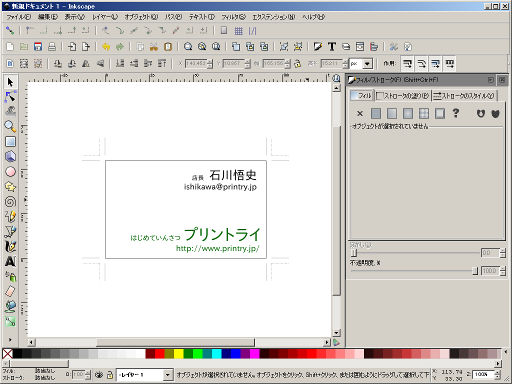Click the blur slider handle
Viewport: 512px width, 384px height.
tap(354, 253)
